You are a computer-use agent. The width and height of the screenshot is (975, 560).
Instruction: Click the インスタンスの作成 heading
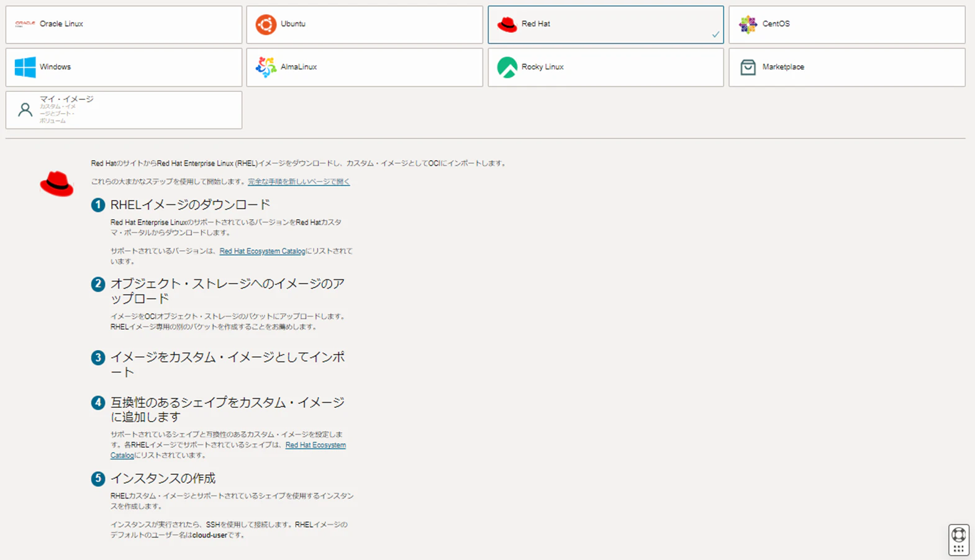coord(163,479)
